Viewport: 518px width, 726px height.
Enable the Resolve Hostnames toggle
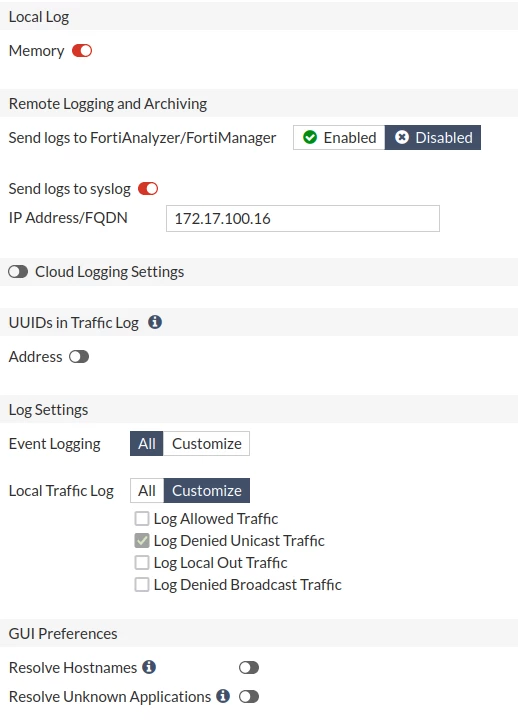(x=249, y=668)
